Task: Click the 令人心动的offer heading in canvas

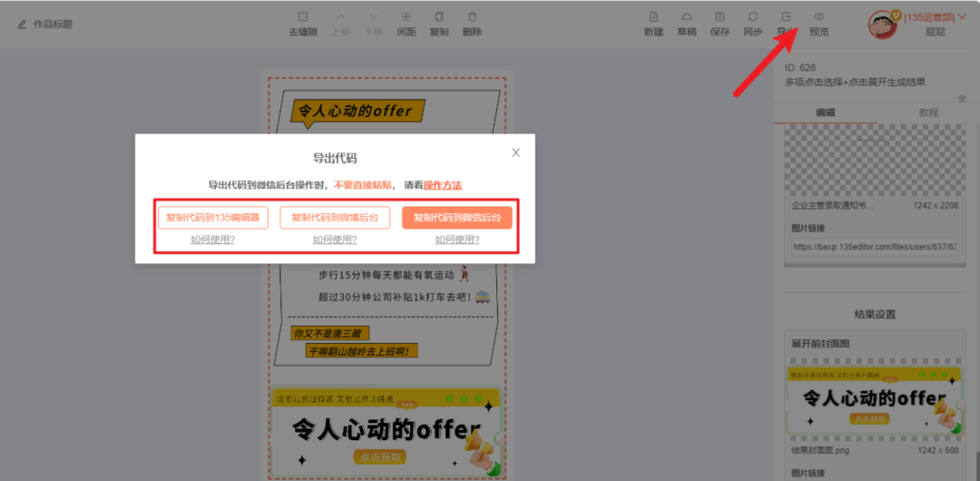Action: coord(357,112)
